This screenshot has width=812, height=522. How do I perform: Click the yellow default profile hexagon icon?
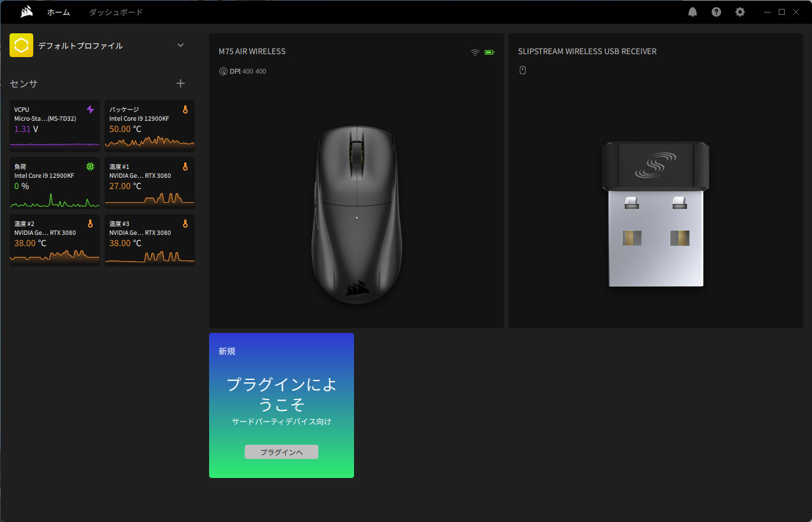click(x=21, y=45)
